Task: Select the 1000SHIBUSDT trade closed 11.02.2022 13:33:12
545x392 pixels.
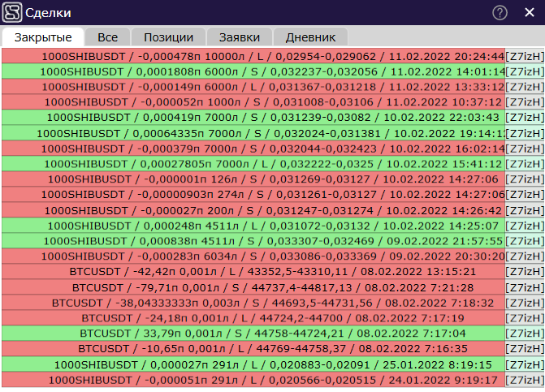Action: coord(253,87)
